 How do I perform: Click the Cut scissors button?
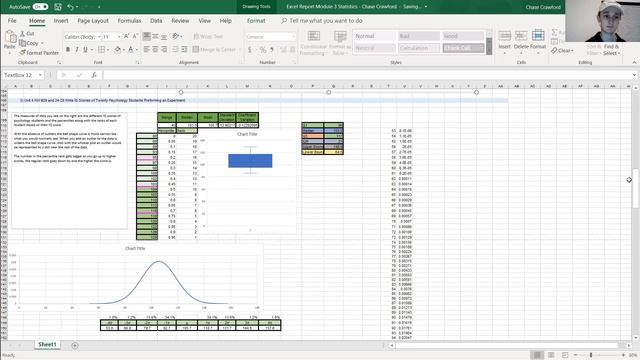pyautogui.click(x=27, y=33)
